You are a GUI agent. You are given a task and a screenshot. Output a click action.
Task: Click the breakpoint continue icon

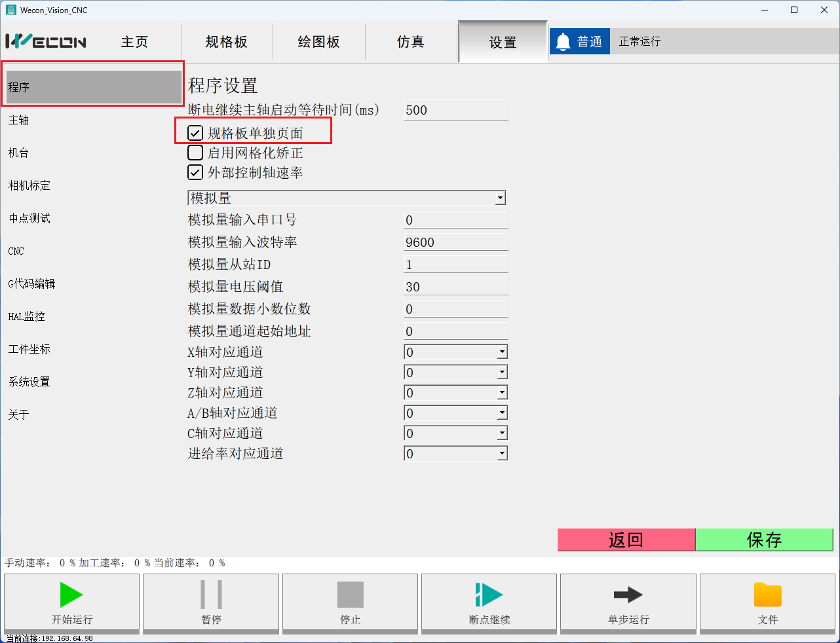click(489, 595)
